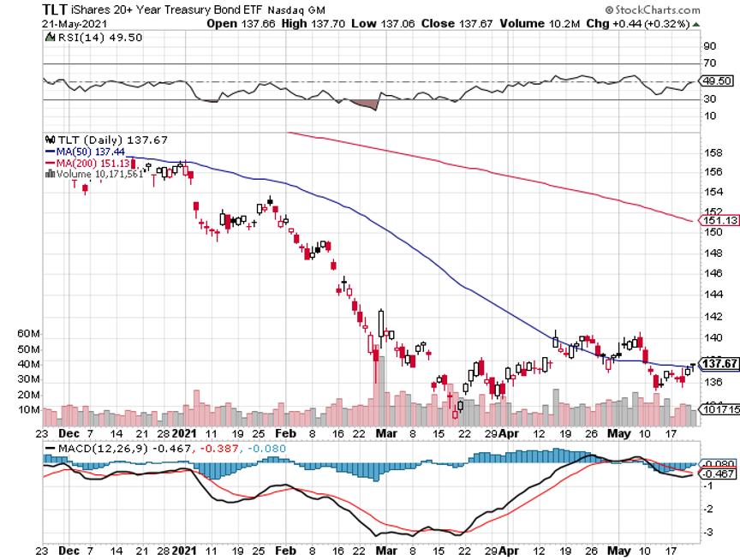Click the 151.13 MA(200) price tag
The image size is (740, 560).
[719, 220]
